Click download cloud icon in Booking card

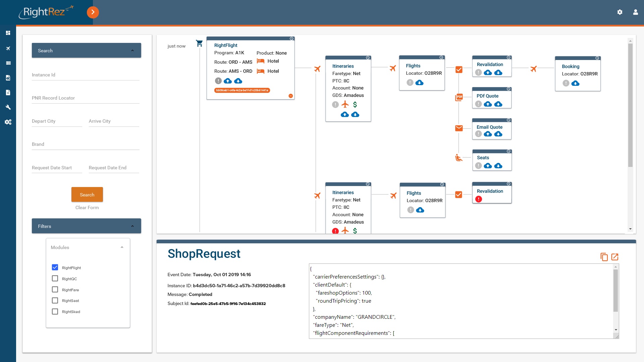coord(576,83)
